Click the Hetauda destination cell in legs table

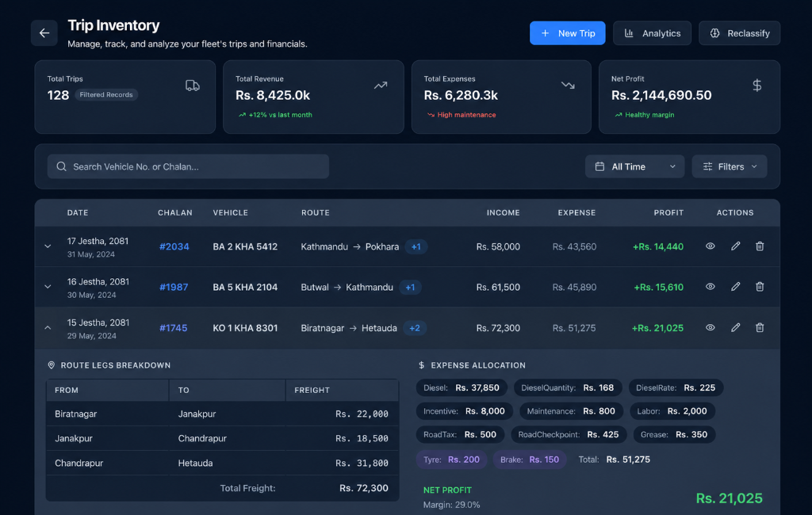tap(227, 463)
